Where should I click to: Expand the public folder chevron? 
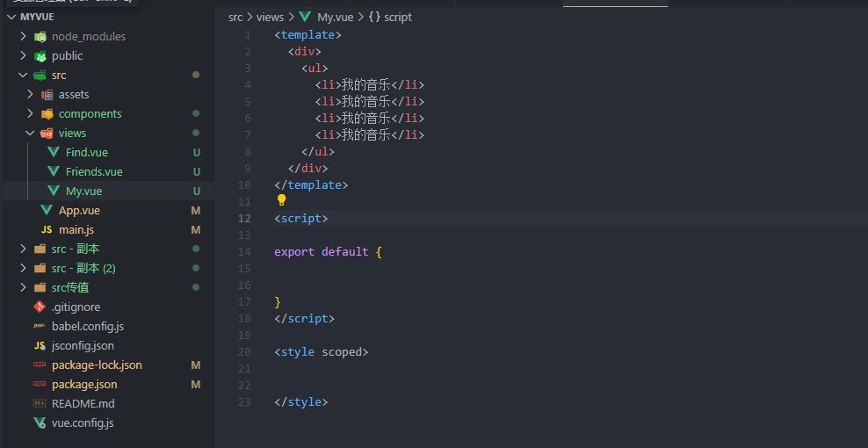pos(23,56)
